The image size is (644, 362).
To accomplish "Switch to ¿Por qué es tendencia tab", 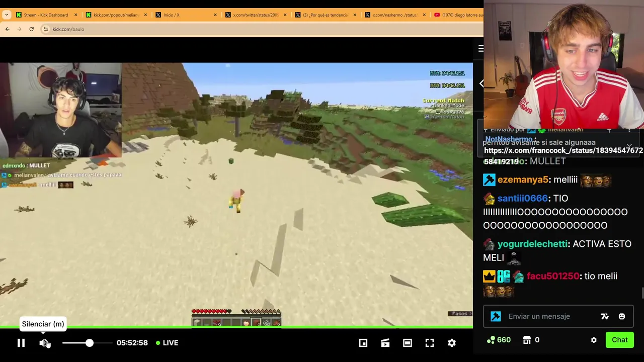I will [325, 15].
